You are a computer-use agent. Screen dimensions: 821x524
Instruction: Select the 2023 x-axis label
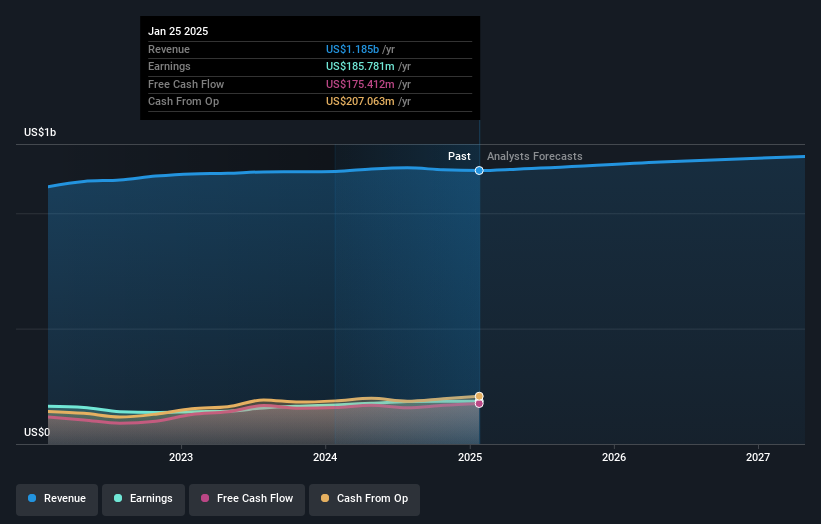point(181,457)
